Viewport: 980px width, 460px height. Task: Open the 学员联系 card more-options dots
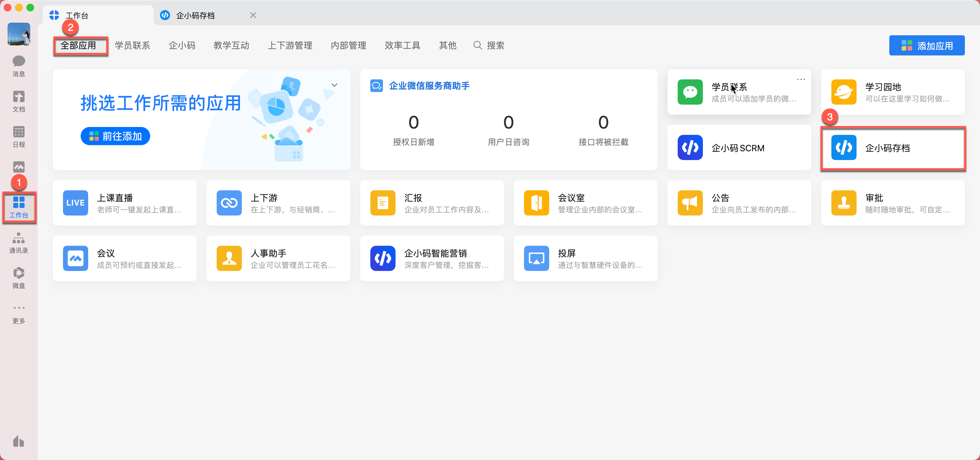point(801,79)
